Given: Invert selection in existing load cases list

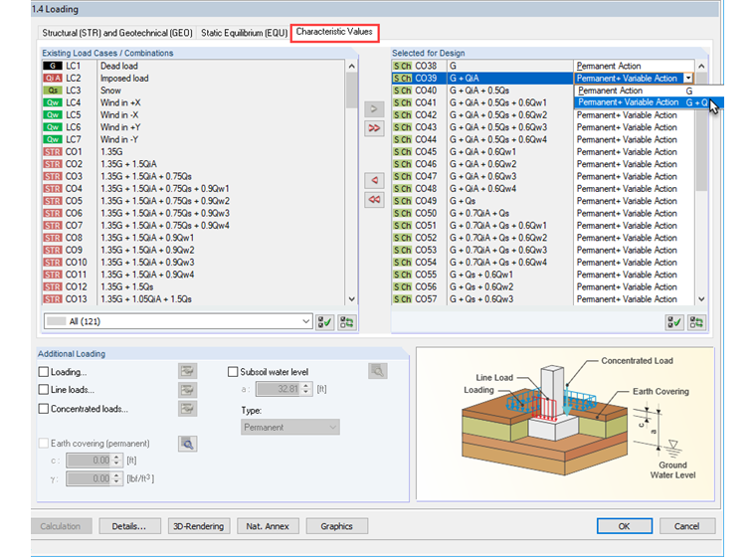Looking at the screenshot, I should (346, 322).
